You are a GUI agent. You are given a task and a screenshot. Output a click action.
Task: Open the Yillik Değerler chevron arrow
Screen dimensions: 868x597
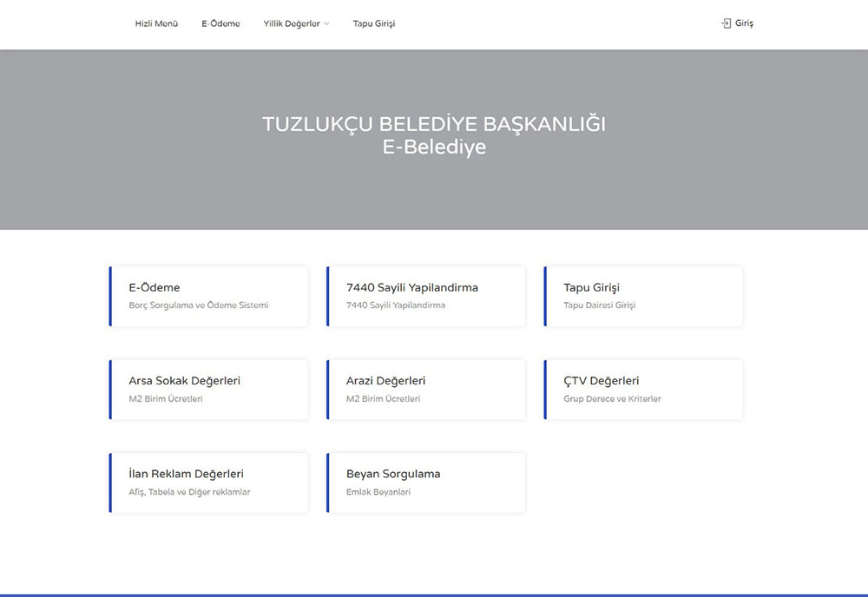coord(327,23)
